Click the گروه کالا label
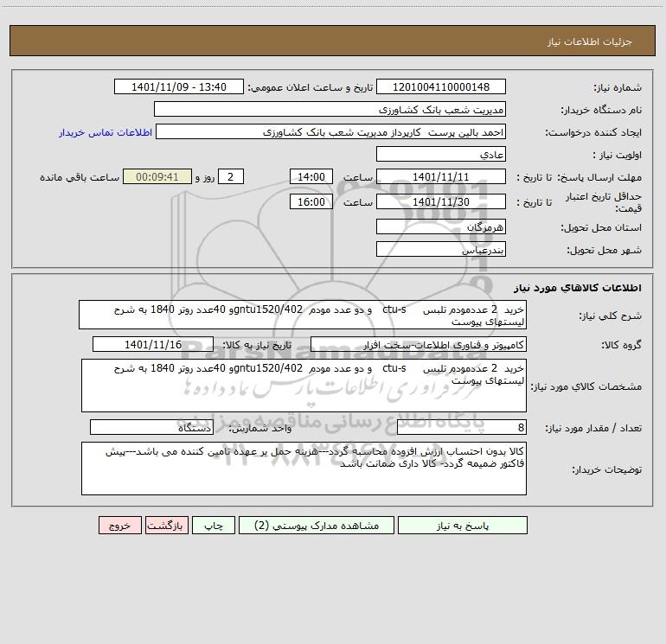Image resolution: width=666 pixels, height=644 pixels. (621, 345)
